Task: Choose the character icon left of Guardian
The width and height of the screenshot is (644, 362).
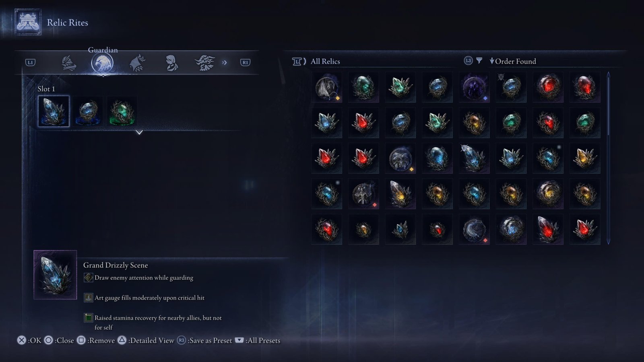Action: click(x=69, y=63)
